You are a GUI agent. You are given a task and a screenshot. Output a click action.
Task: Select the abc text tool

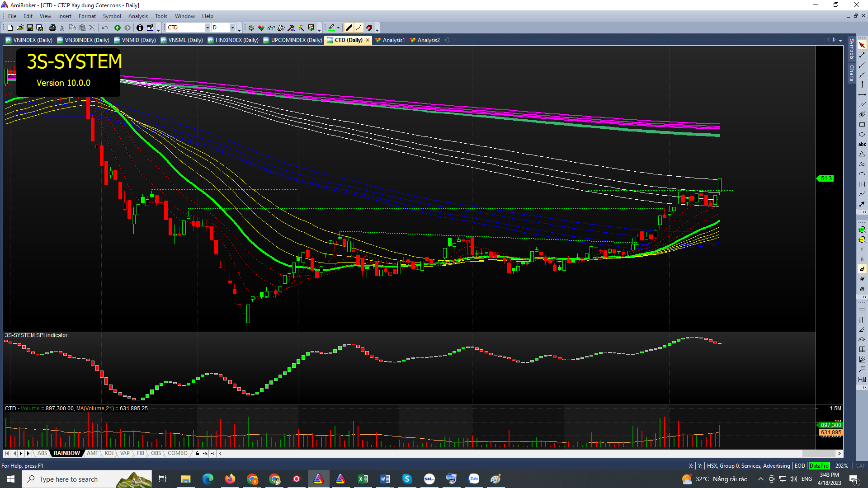862,145
